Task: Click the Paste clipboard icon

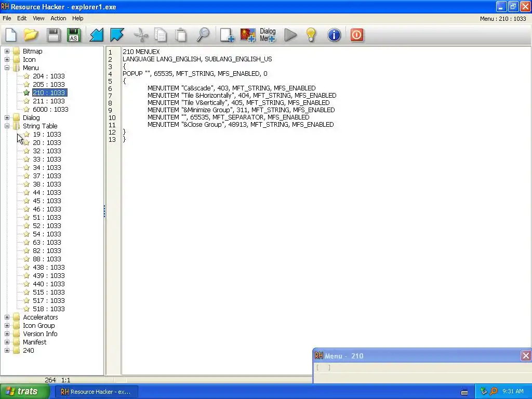Action: point(181,35)
